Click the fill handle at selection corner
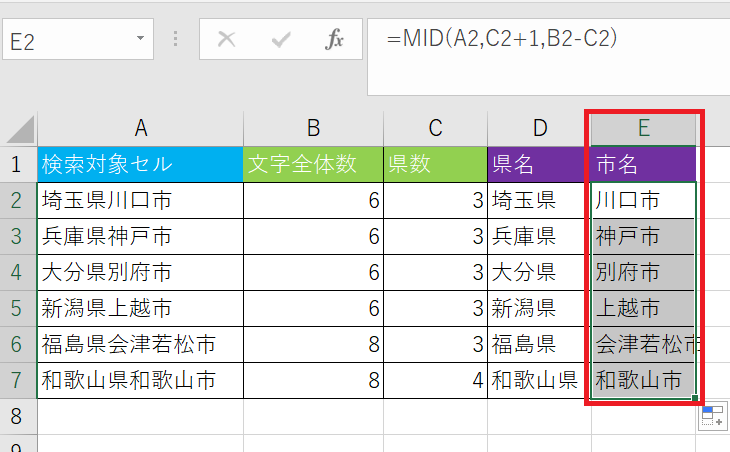This screenshot has width=730, height=452. tap(695, 398)
